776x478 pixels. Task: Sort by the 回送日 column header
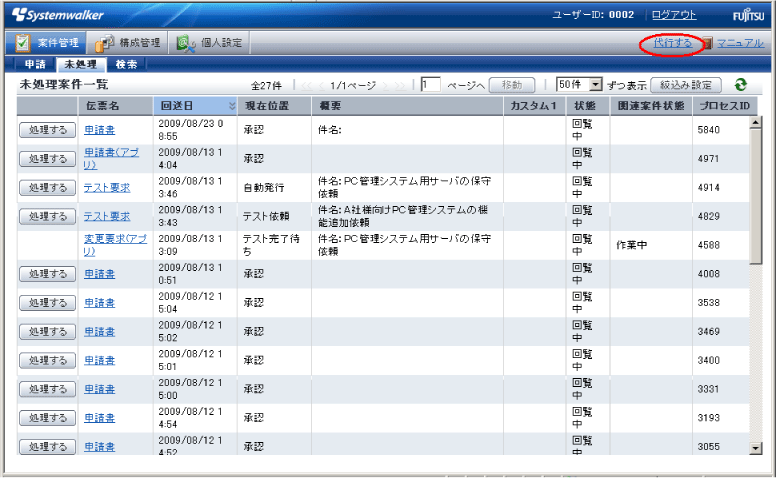click(195, 106)
